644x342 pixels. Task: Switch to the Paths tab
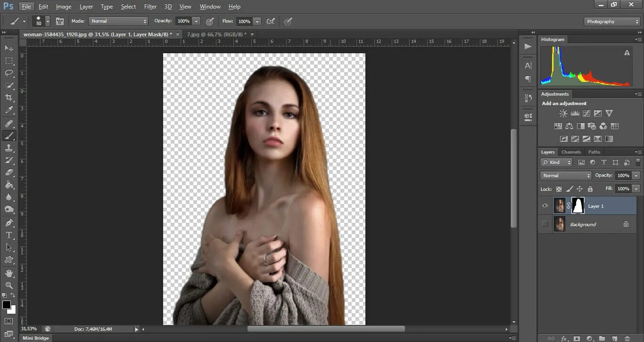click(x=594, y=152)
